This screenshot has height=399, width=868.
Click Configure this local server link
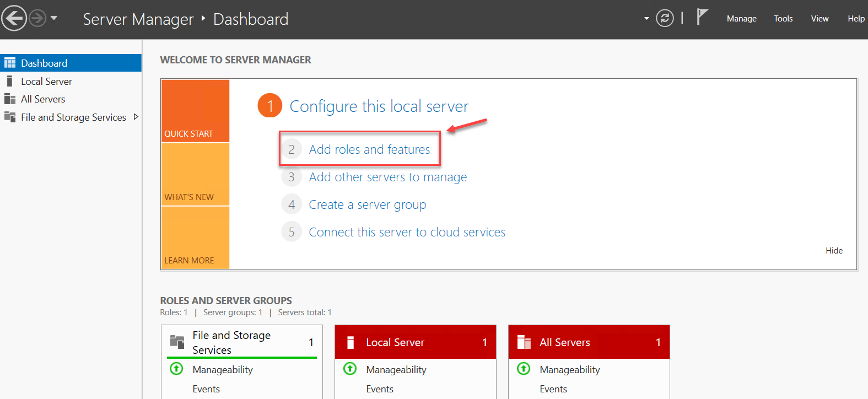tap(379, 106)
